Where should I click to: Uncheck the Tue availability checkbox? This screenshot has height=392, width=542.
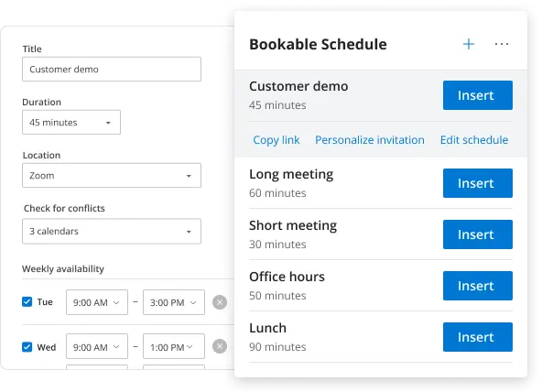[x=27, y=301]
